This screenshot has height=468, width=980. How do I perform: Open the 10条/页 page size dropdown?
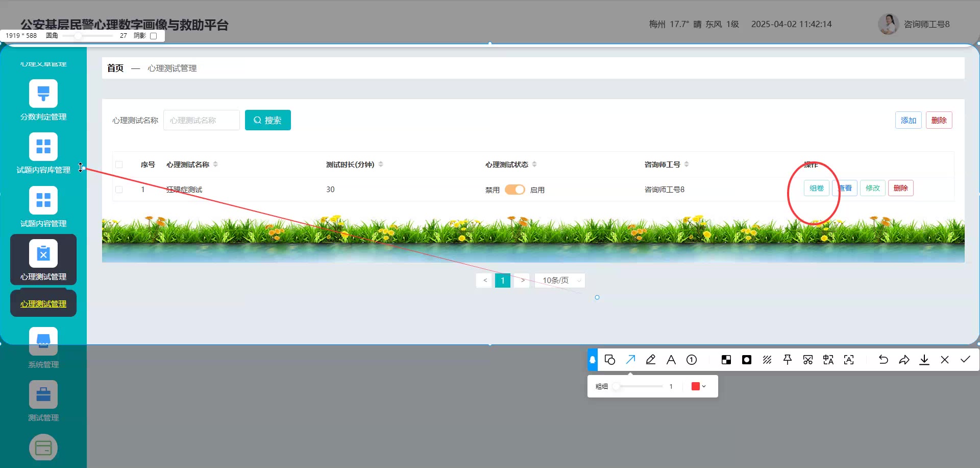tap(560, 280)
